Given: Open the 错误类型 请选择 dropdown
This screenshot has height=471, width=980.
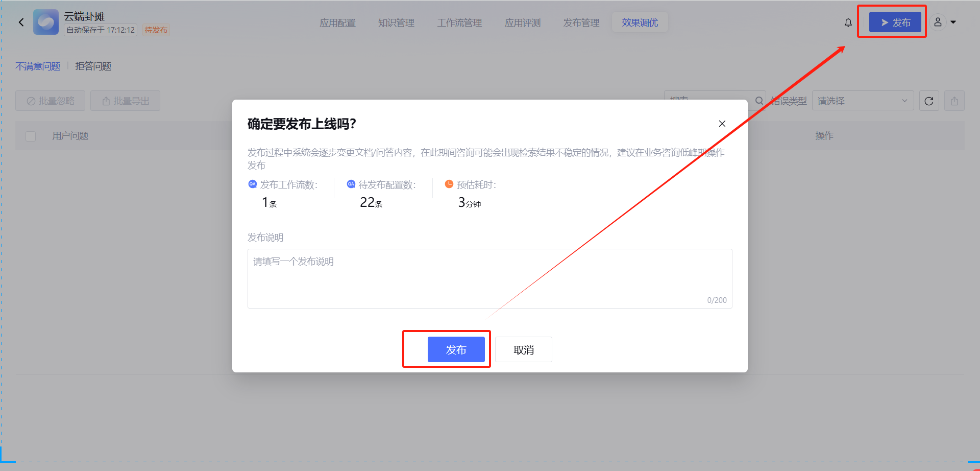Looking at the screenshot, I should click(x=863, y=101).
